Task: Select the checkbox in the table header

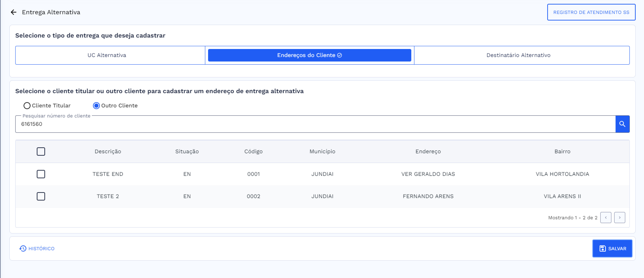Action: [x=41, y=151]
